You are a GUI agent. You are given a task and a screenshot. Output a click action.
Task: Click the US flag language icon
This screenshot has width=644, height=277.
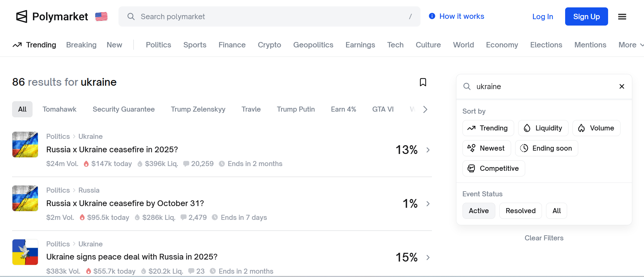(x=101, y=16)
